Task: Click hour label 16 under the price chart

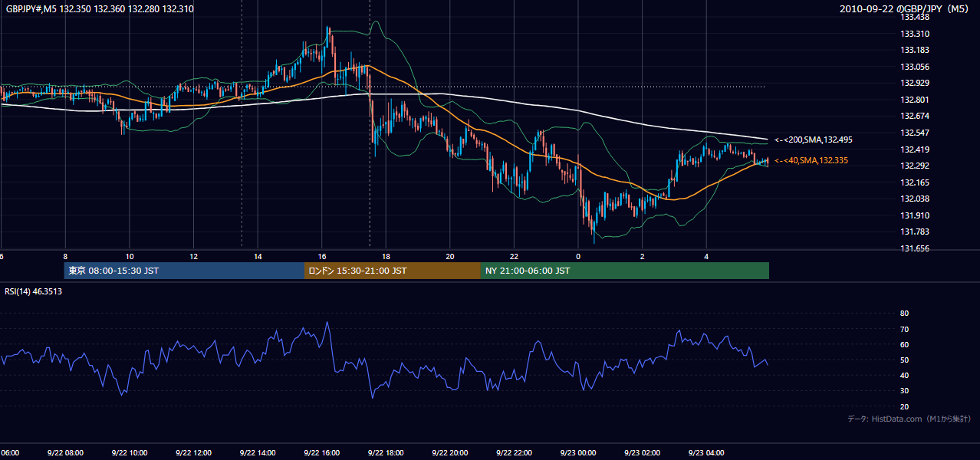Action: (322, 257)
